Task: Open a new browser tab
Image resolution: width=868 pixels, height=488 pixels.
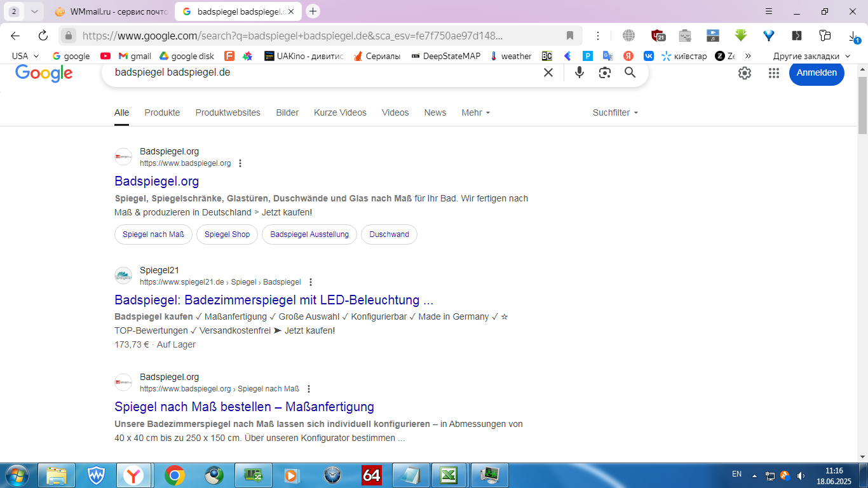Action: click(313, 11)
